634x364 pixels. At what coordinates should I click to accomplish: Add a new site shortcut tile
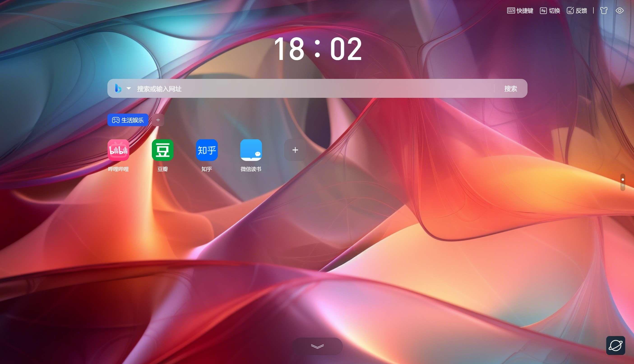pos(295,150)
